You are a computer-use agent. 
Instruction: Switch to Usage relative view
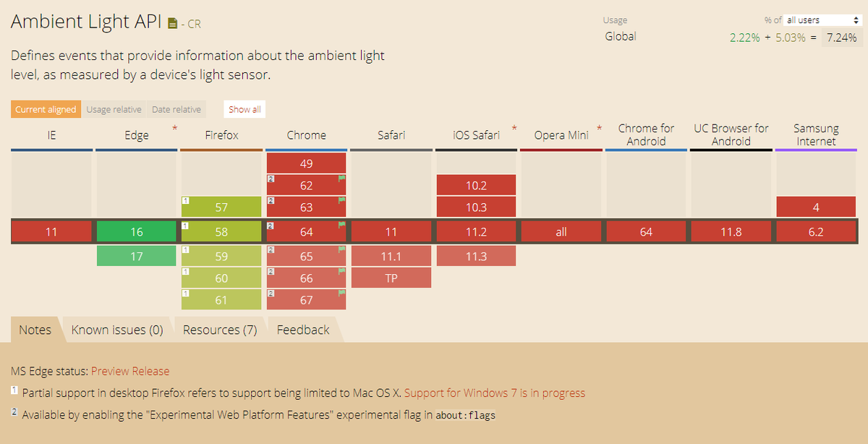pyautogui.click(x=114, y=108)
